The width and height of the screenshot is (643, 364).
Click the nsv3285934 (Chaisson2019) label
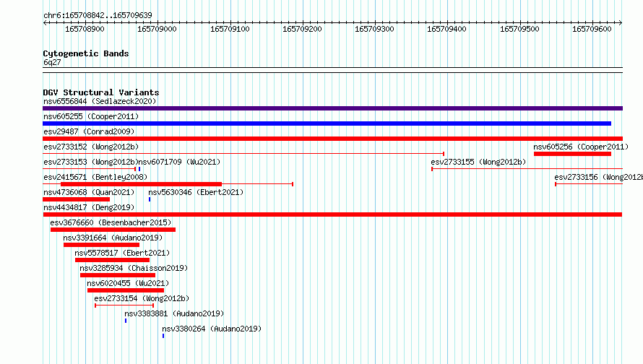point(134,268)
